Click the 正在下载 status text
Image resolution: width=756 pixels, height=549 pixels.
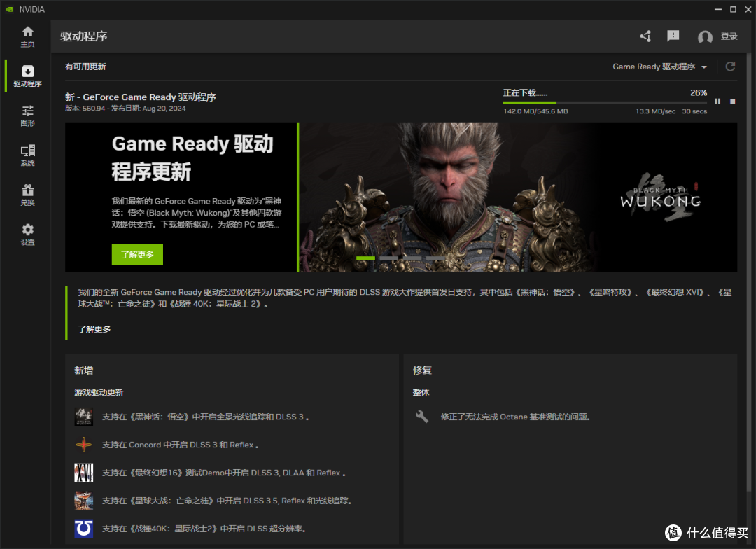525,92
